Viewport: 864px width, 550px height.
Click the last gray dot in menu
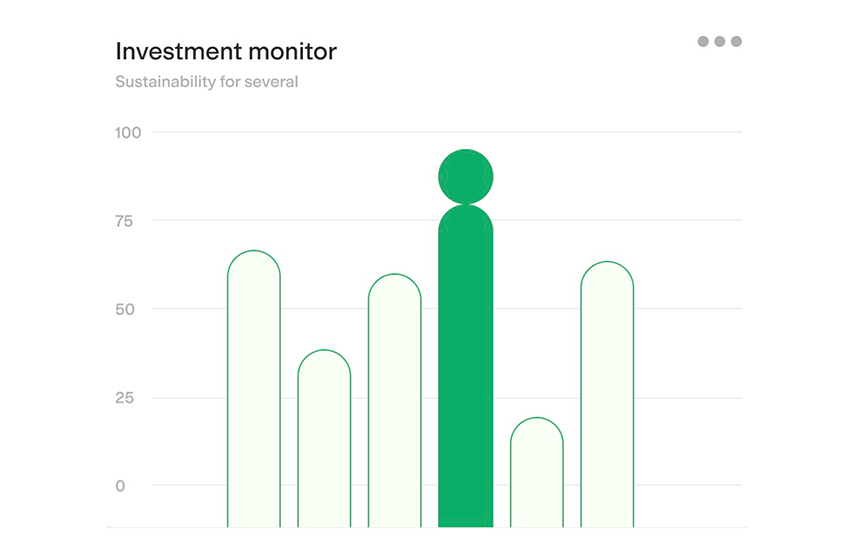click(x=736, y=41)
